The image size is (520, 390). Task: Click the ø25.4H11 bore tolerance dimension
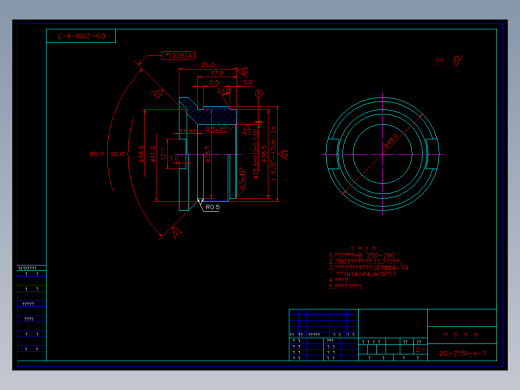256,154
